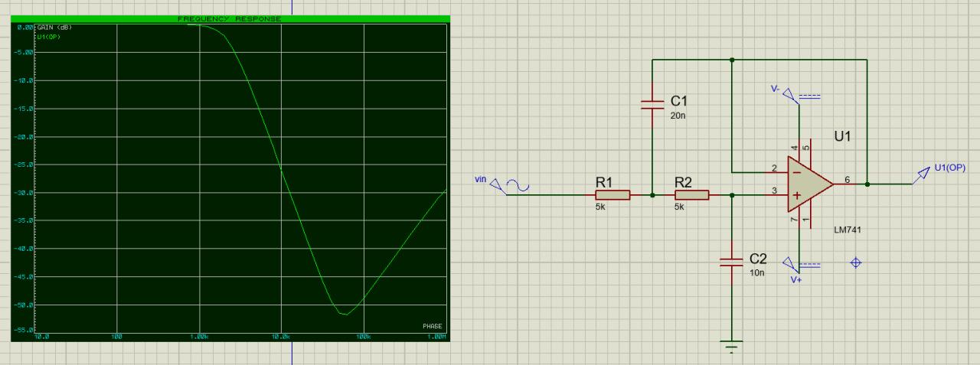Image resolution: width=980 pixels, height=365 pixels.
Task: Click the GAIN (dB) axis label
Action: [54, 27]
